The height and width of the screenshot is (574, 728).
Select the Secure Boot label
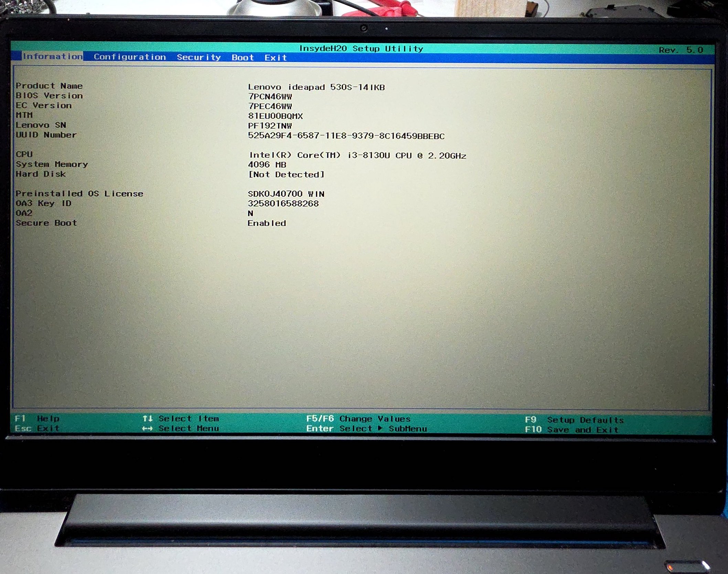click(46, 223)
